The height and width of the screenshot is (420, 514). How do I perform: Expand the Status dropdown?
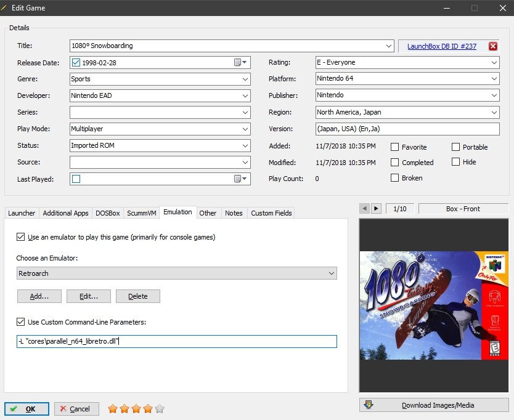(245, 146)
